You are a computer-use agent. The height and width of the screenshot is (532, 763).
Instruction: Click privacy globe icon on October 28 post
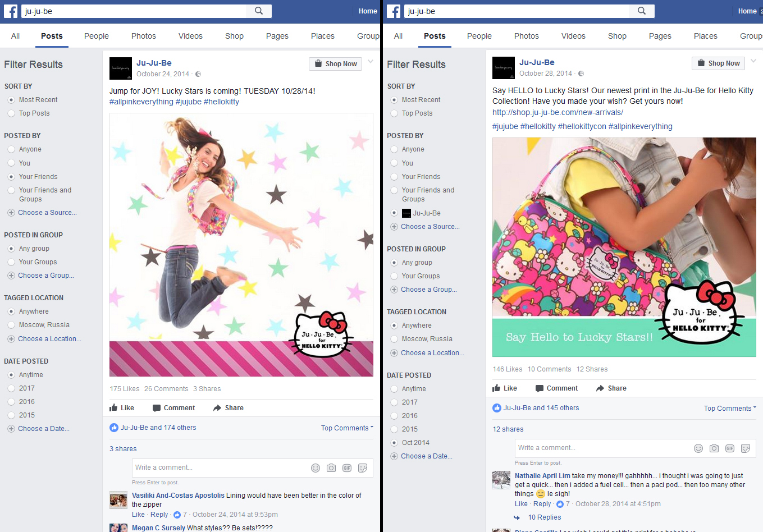click(581, 74)
